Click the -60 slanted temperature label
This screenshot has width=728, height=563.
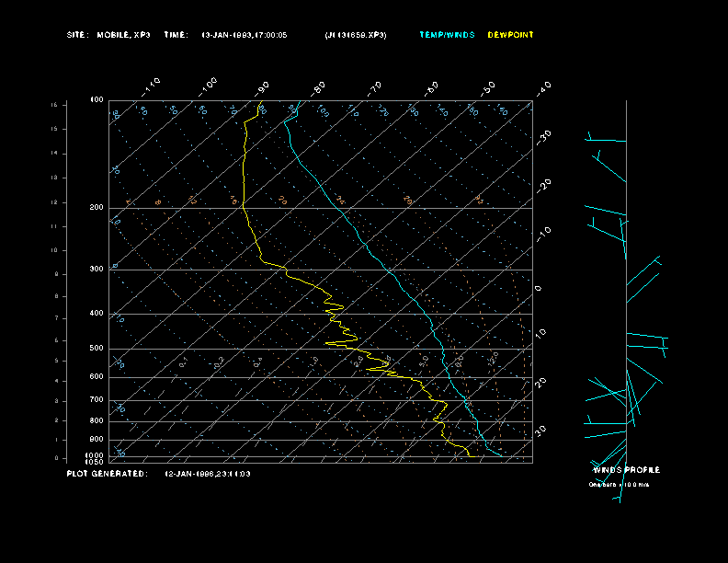(x=431, y=88)
